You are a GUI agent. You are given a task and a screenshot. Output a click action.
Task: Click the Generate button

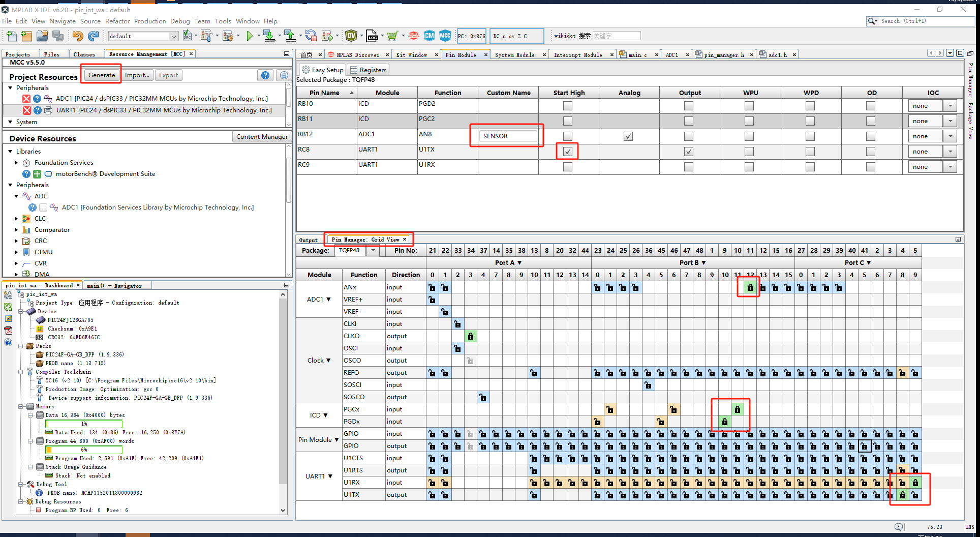(x=102, y=75)
